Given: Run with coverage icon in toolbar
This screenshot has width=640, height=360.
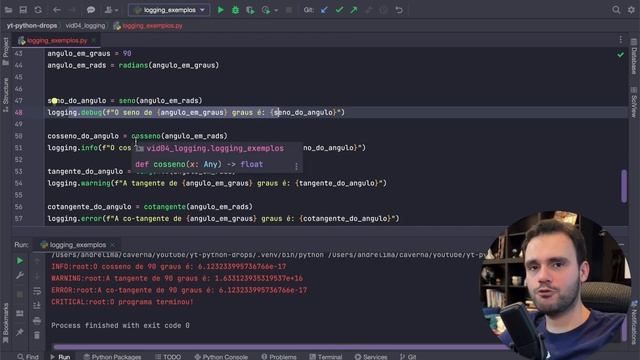Looking at the screenshot, I should (x=250, y=10).
